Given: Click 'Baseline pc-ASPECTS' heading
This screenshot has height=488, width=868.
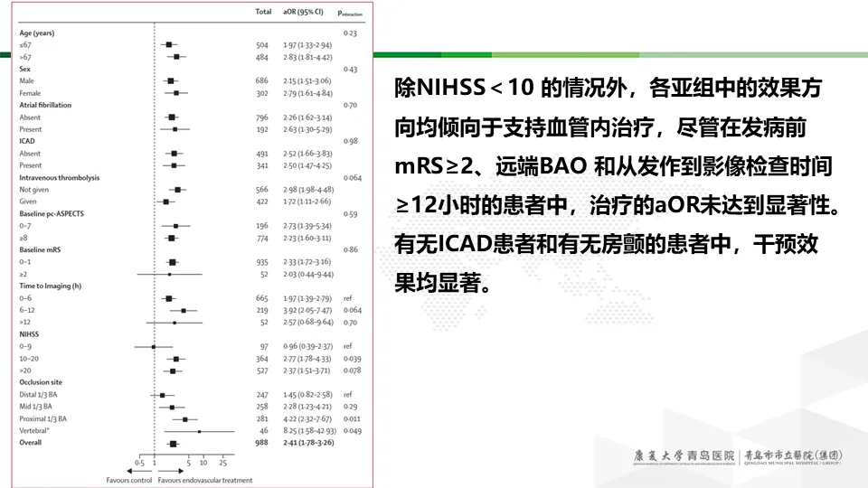Looking at the screenshot, I should (52, 213).
